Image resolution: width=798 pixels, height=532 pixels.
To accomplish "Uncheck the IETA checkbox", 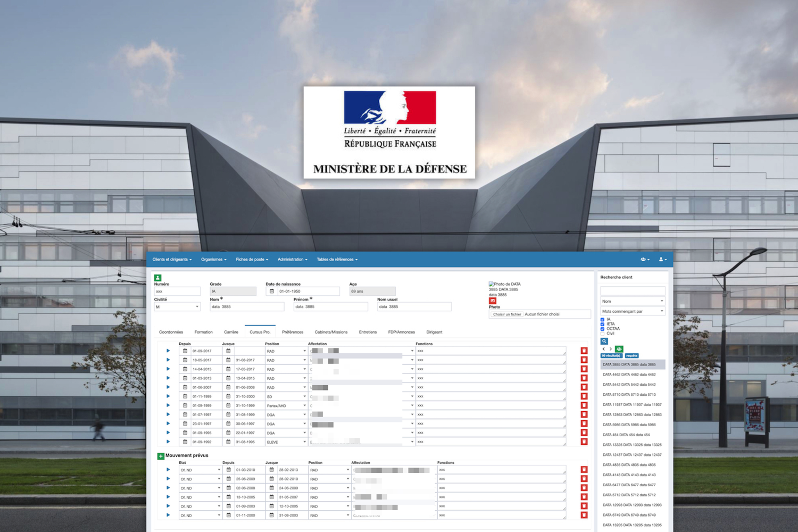I will coord(603,324).
